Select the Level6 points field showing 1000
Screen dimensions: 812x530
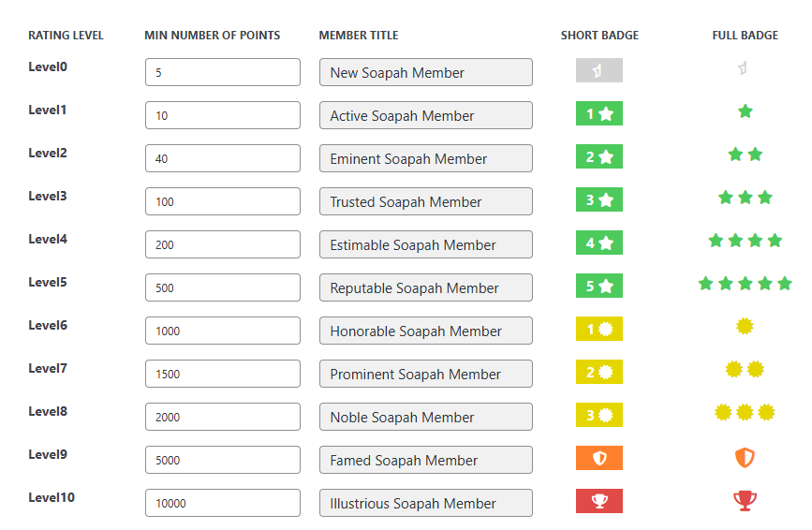click(x=223, y=331)
